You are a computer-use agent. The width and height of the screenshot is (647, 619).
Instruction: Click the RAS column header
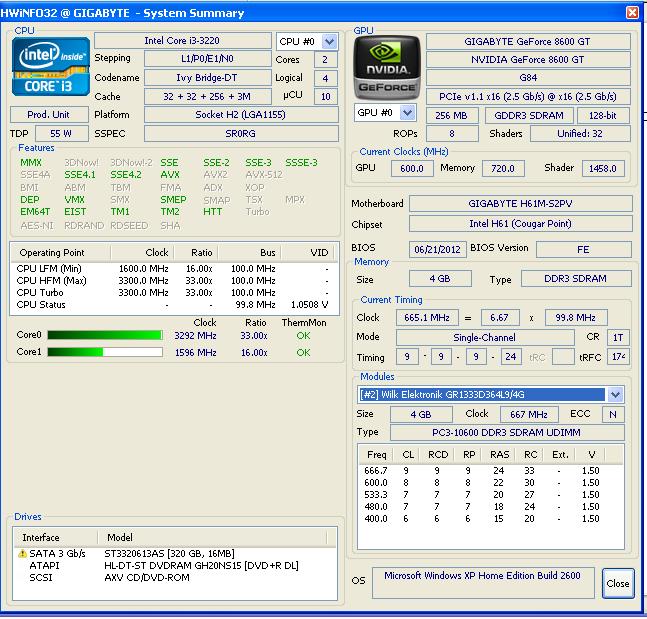point(499,455)
